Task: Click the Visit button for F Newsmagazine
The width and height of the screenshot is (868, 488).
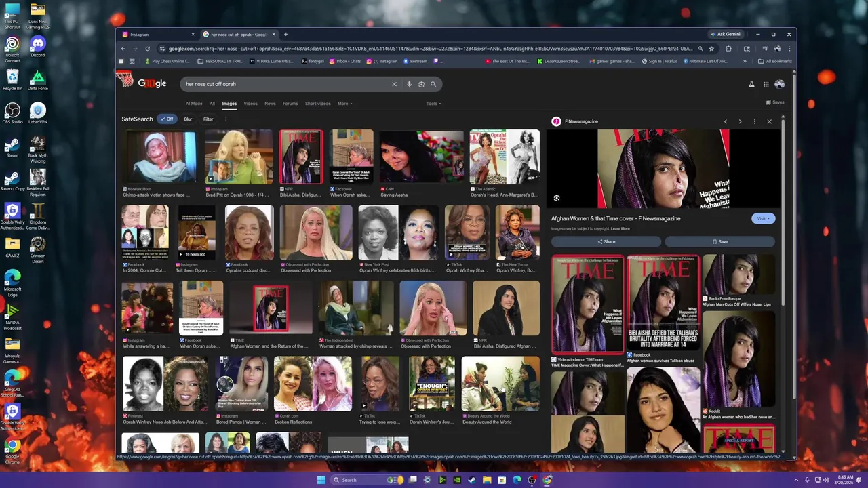Action: (x=763, y=218)
